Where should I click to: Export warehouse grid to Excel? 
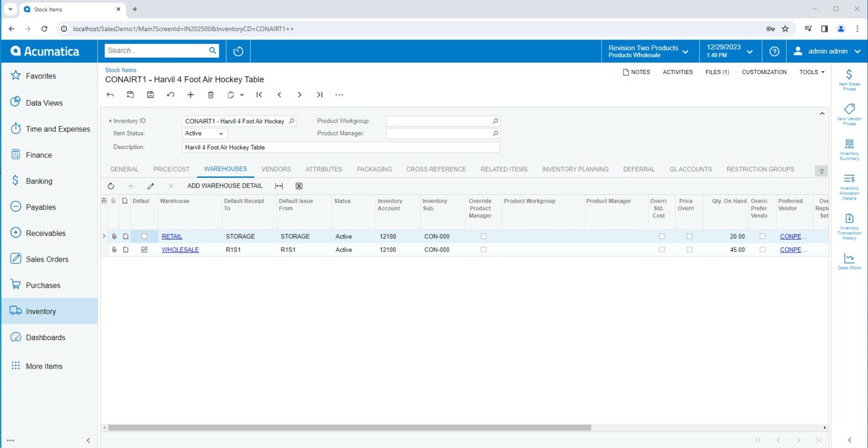coord(299,186)
